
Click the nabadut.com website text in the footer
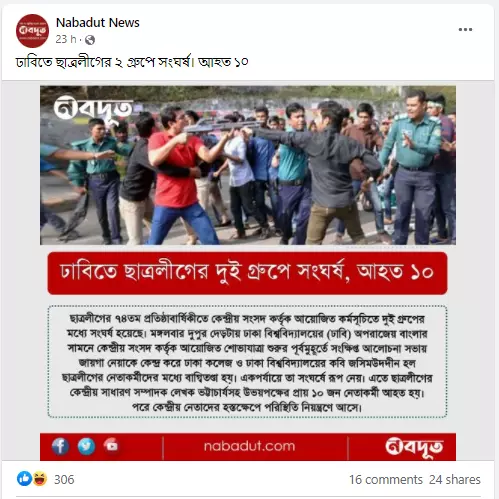[249, 446]
